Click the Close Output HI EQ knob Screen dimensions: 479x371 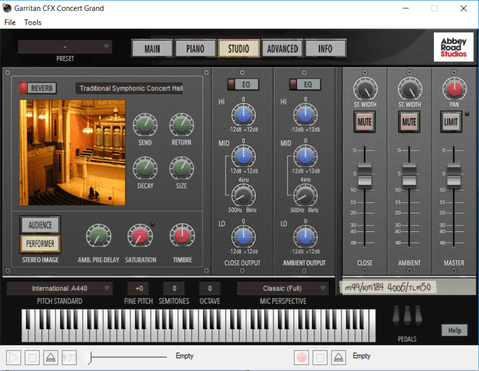tap(243, 115)
